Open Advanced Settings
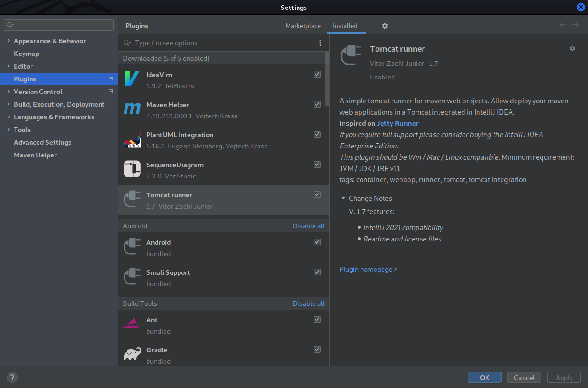 pyautogui.click(x=42, y=142)
